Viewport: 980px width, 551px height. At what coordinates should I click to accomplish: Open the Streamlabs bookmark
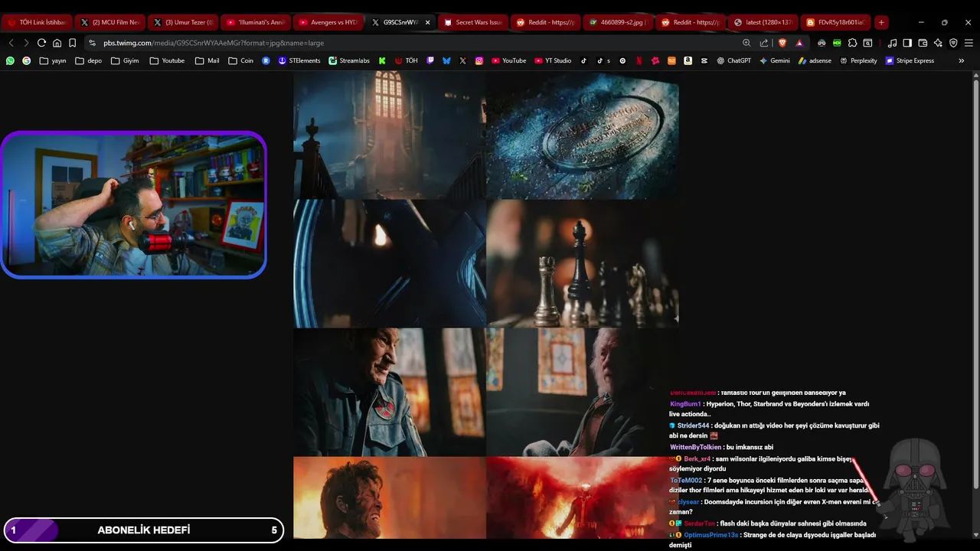click(349, 60)
